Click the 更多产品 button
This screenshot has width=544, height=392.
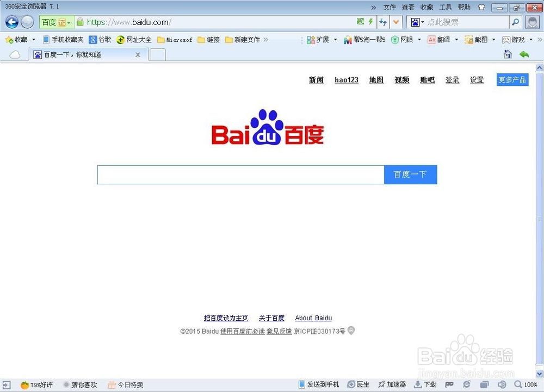coord(512,80)
